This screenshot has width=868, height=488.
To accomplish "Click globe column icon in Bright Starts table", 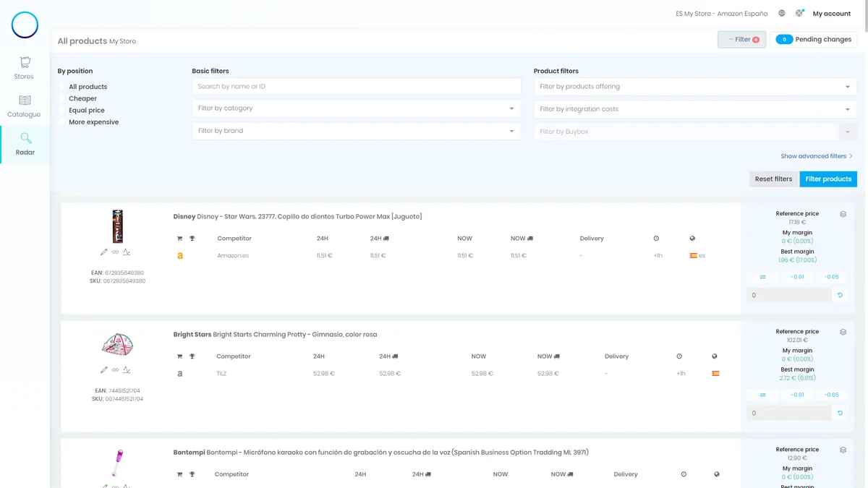I will pos(715,356).
